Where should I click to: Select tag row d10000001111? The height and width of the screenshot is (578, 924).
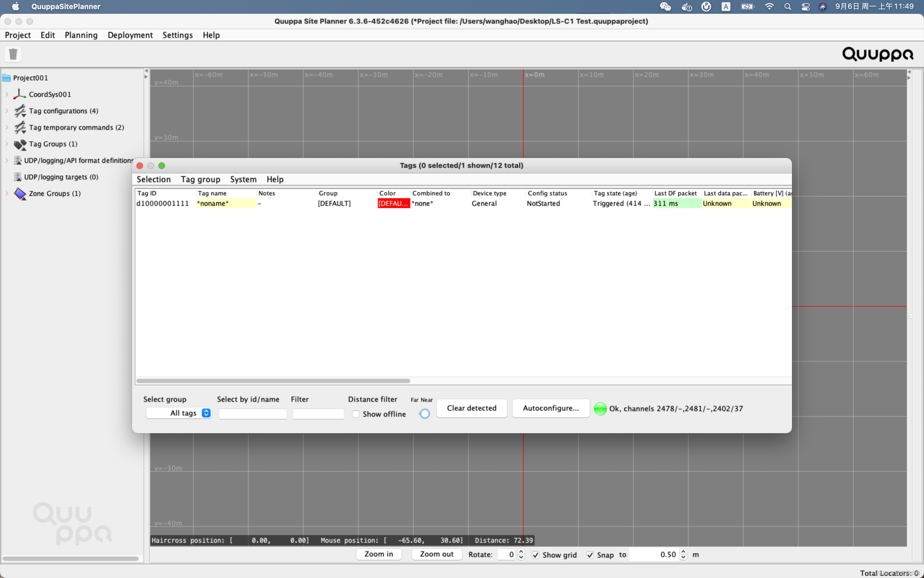464,203
